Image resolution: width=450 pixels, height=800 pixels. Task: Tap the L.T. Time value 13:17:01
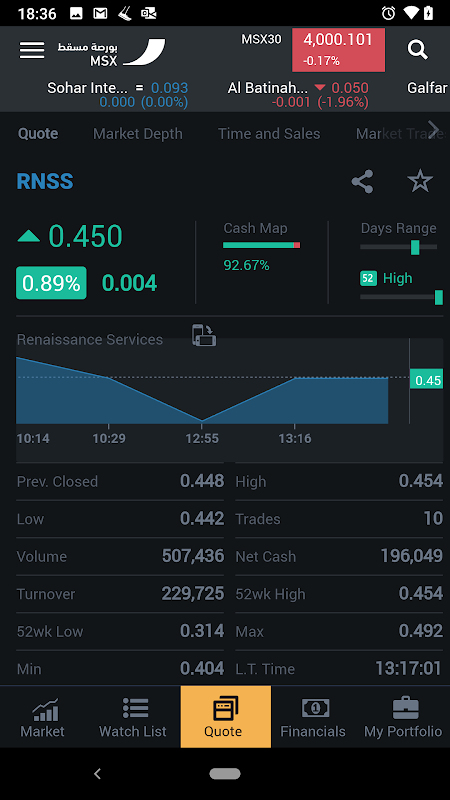[x=409, y=668]
